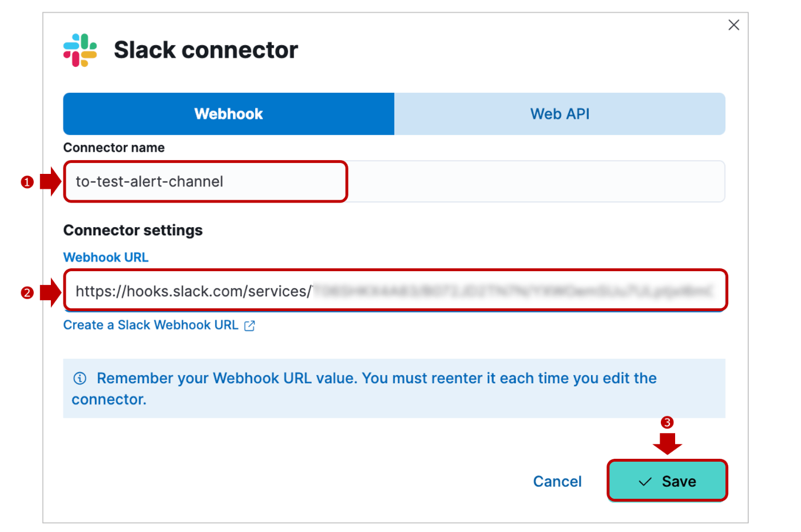Open the Create a Slack Webhook URL link
The width and height of the screenshot is (801, 532).
click(151, 325)
